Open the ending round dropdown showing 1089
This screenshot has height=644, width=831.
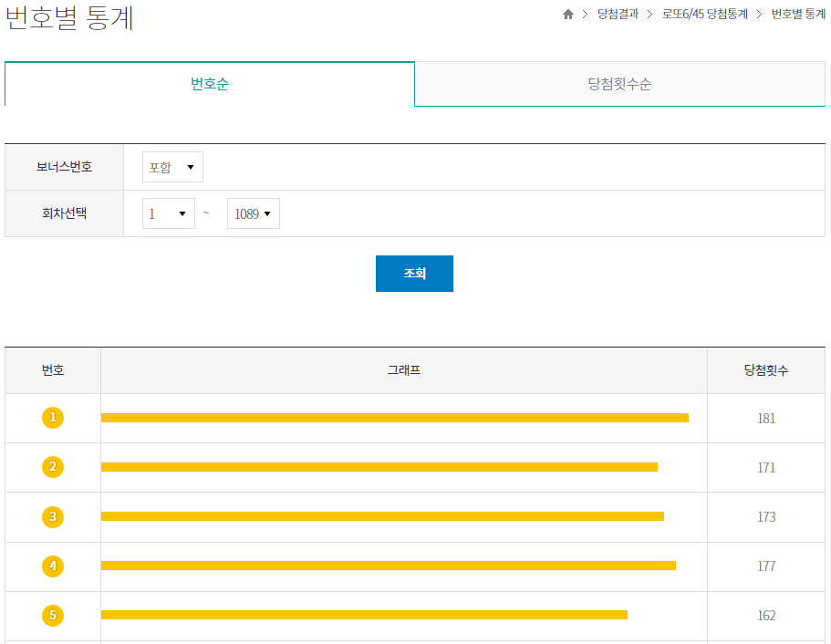253,213
